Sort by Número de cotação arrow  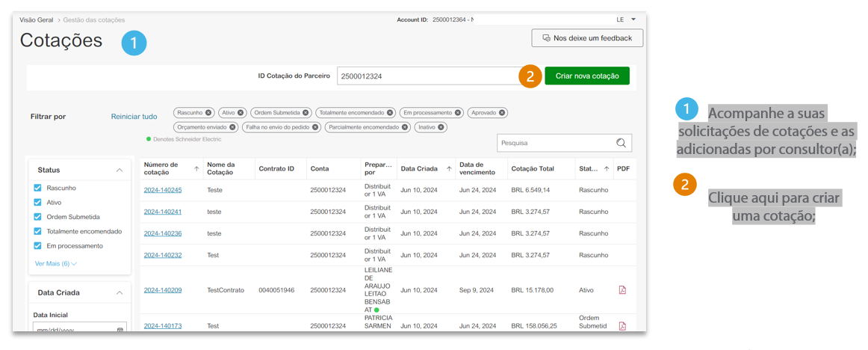[x=196, y=169]
